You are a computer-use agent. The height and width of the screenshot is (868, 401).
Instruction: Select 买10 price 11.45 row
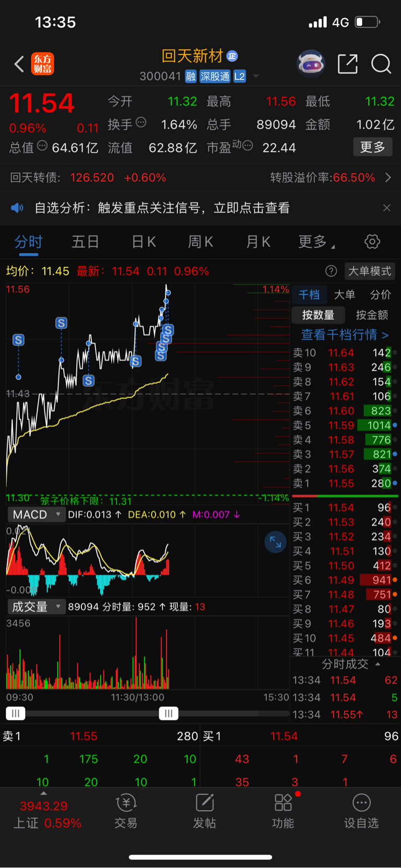coord(344,638)
